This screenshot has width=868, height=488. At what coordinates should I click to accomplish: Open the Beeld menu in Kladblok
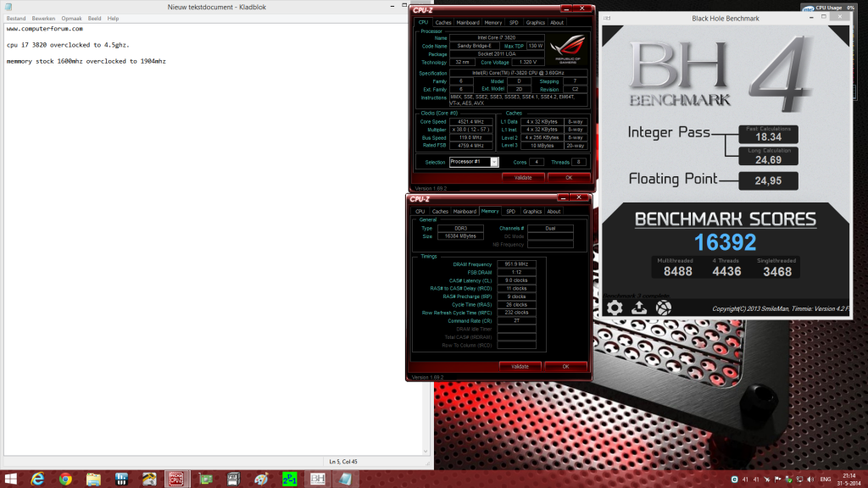point(94,19)
